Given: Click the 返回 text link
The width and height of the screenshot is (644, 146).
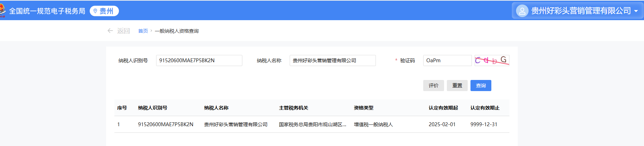Looking at the screenshot, I should pyautogui.click(x=123, y=31).
